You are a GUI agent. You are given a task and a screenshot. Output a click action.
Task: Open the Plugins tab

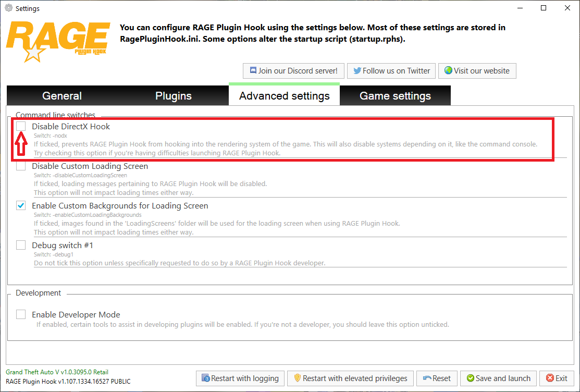[x=174, y=96]
